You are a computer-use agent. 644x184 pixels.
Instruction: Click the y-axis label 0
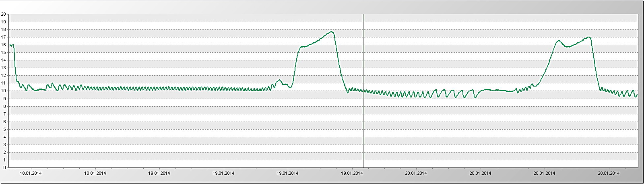(x=4, y=167)
